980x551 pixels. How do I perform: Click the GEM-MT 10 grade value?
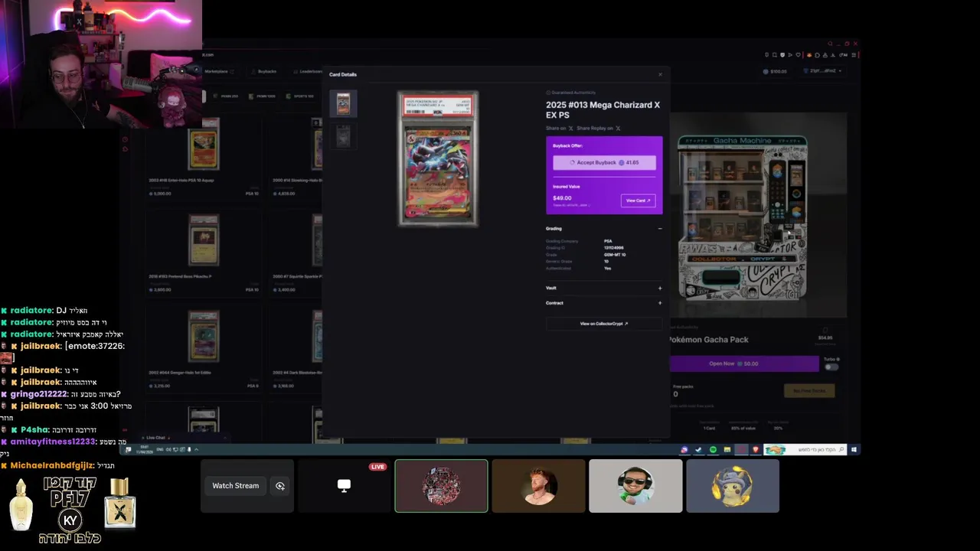[x=615, y=255]
